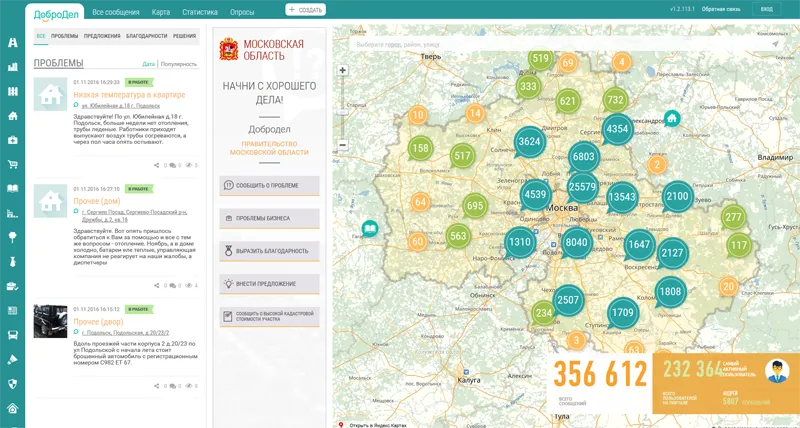This screenshot has height=428, width=800.
Task: Open the house category icon in sidebar
Action: point(12,116)
